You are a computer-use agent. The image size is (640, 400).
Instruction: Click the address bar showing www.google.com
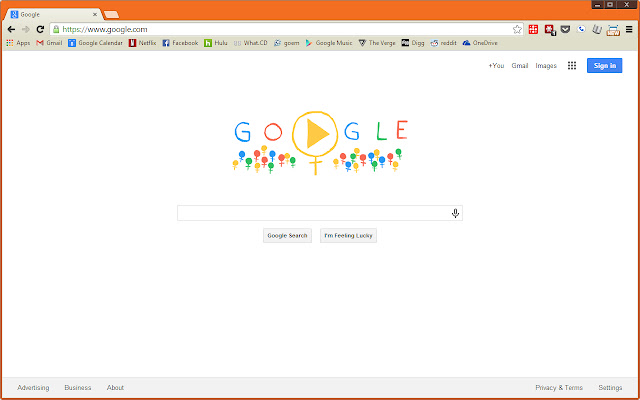(286, 29)
